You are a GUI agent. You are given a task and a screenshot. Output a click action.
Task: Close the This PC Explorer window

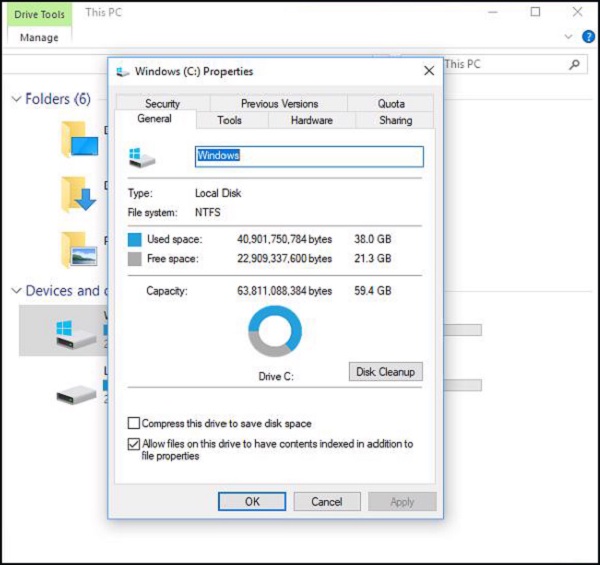pos(577,12)
